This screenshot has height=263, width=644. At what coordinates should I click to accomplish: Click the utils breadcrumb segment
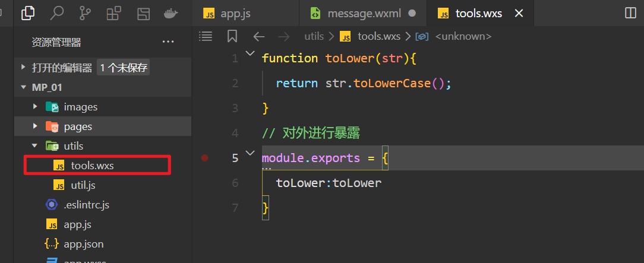pos(314,37)
